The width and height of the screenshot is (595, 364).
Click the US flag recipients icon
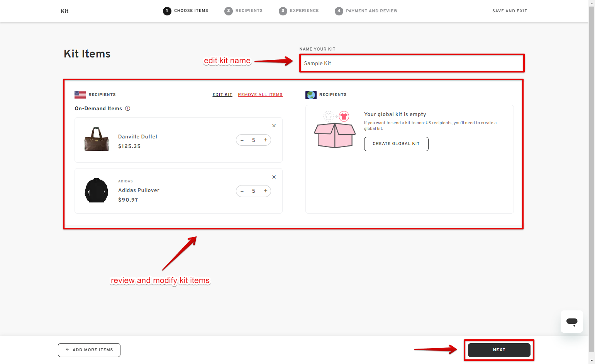coord(80,94)
